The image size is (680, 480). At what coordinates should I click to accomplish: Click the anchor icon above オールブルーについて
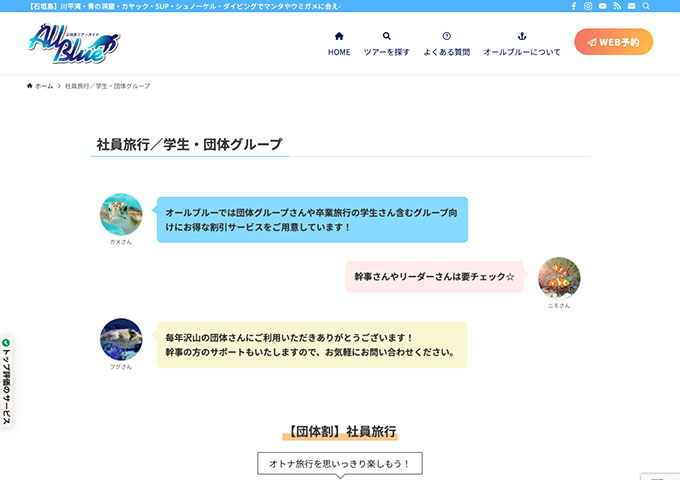click(x=522, y=36)
